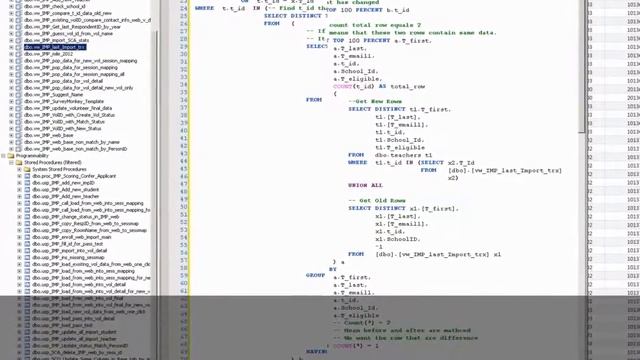Click 'SELECT DISTINCT t1.T_first,' line
This screenshot has width=640, height=360.
click(x=399, y=109)
